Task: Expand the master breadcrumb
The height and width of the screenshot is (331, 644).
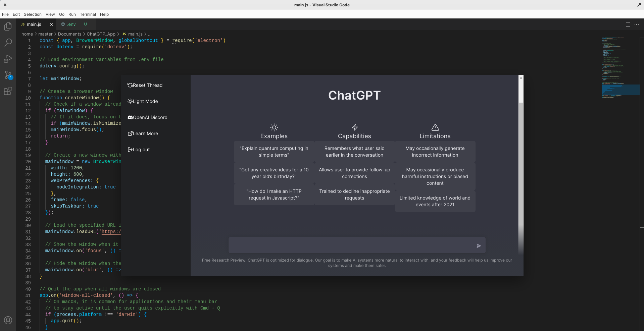Action: point(45,34)
